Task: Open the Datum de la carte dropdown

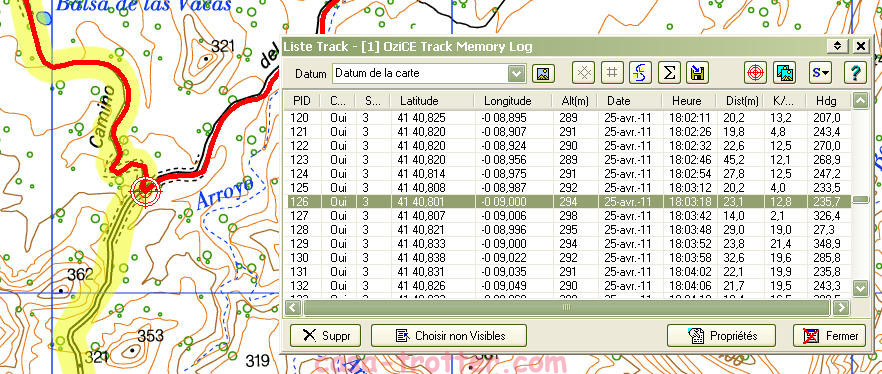Action: 429,73
